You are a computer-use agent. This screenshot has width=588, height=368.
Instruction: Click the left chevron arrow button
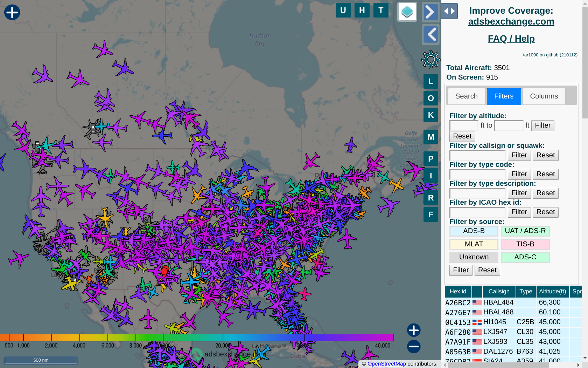(431, 34)
